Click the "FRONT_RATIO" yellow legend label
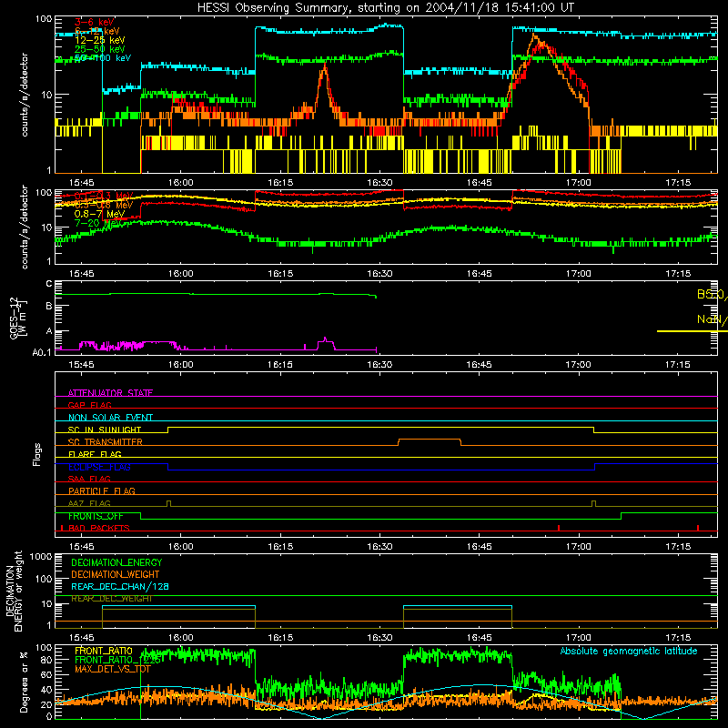The height and width of the screenshot is (728, 728). click(x=104, y=651)
